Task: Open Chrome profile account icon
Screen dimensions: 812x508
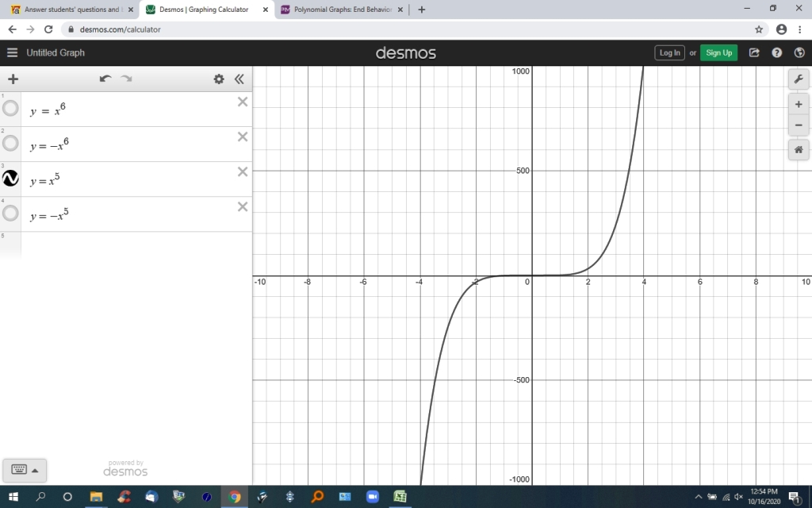Action: click(x=781, y=29)
